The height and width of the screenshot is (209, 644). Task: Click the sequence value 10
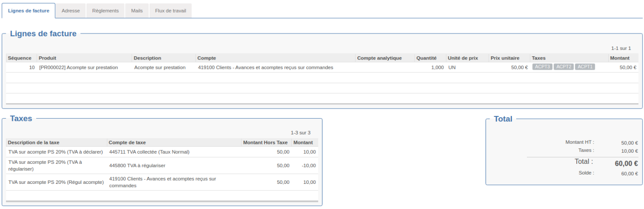tap(32, 67)
